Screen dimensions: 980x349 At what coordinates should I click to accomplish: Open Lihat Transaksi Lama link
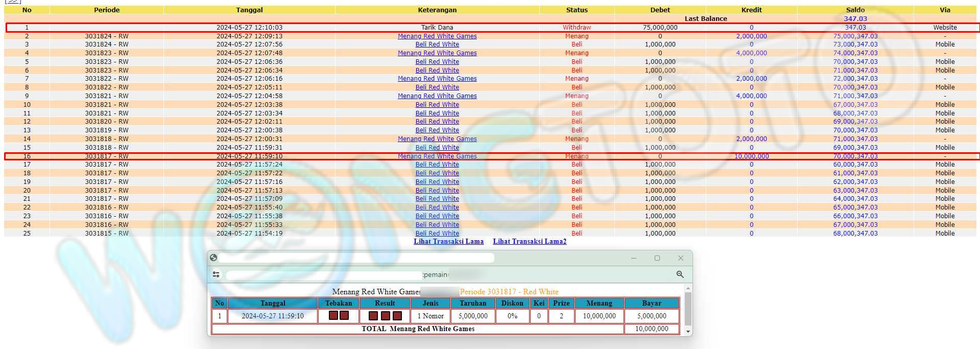click(448, 241)
